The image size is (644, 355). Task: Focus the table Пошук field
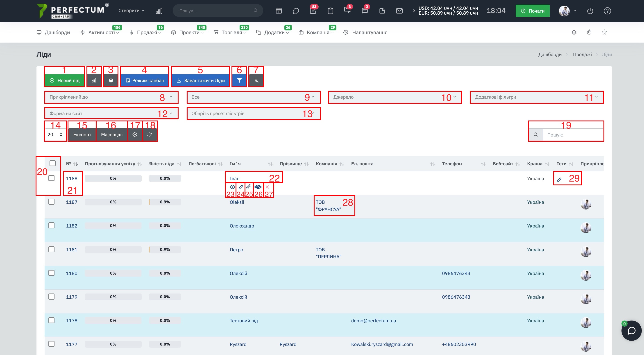[573, 134]
